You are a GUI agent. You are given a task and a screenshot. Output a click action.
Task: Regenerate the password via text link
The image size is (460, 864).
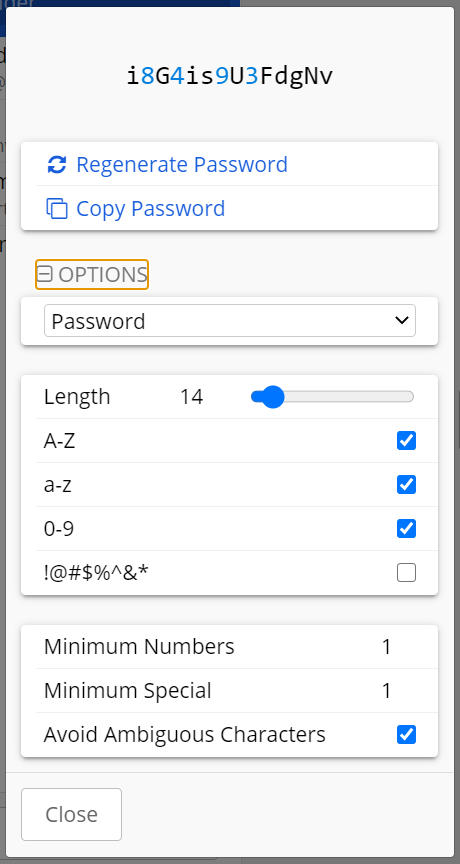pyautogui.click(x=182, y=164)
